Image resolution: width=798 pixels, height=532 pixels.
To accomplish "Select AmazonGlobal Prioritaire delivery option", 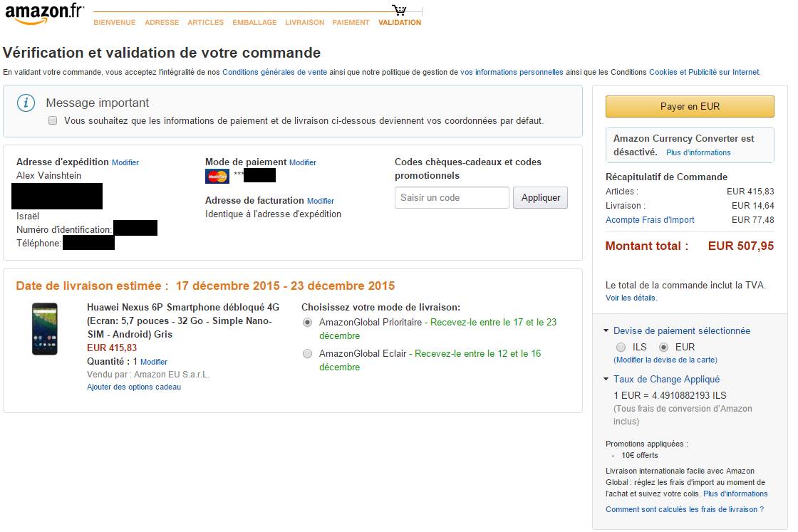I will coord(307,323).
